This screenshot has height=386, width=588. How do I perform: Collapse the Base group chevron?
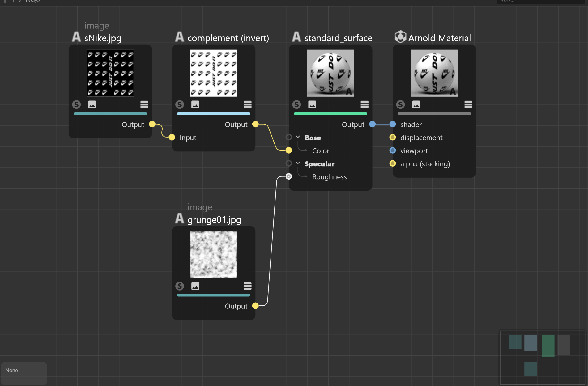tap(298, 137)
